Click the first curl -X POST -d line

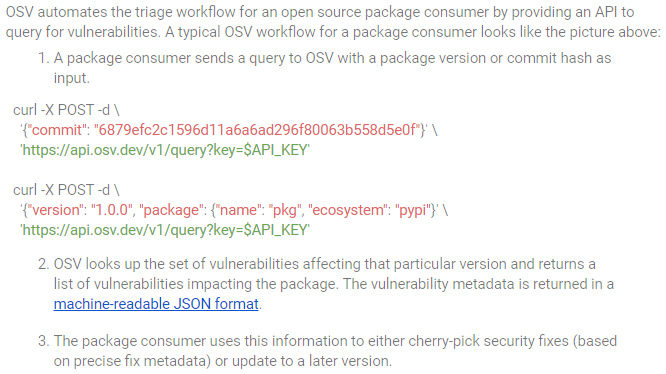(66, 110)
